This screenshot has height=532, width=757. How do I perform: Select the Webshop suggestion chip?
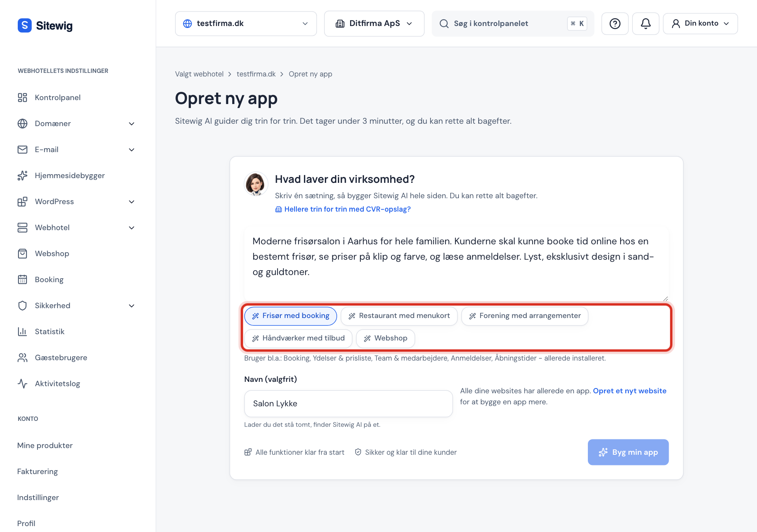point(386,339)
